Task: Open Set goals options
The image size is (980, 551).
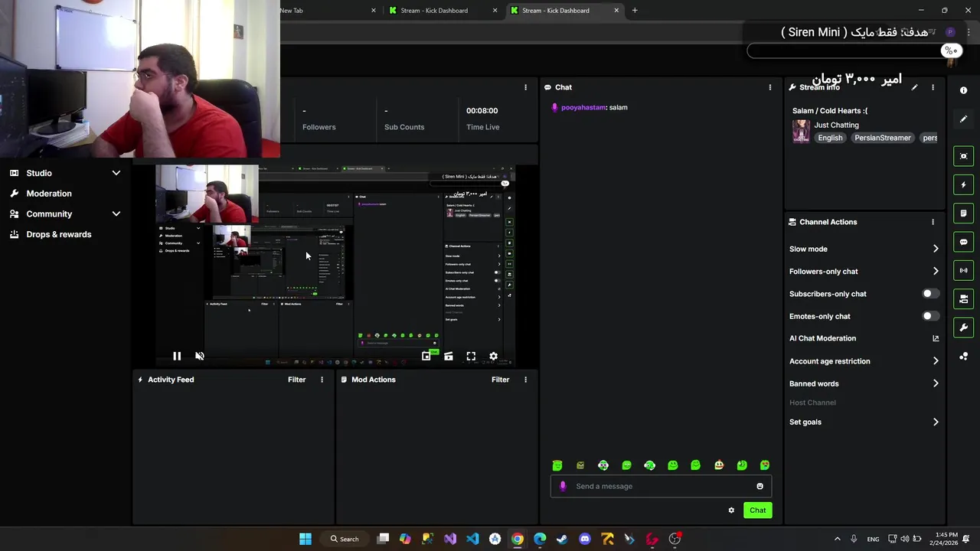Action: 864,422
